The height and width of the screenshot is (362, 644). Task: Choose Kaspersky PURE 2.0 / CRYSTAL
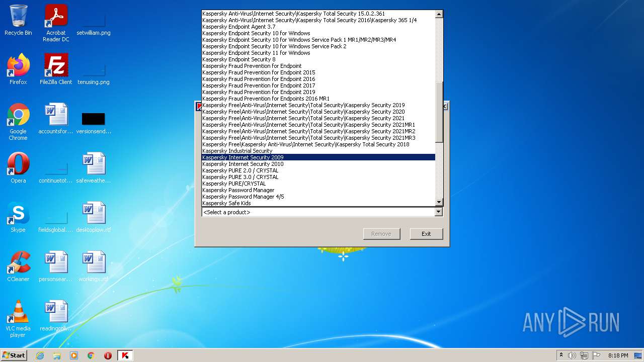click(x=318, y=170)
